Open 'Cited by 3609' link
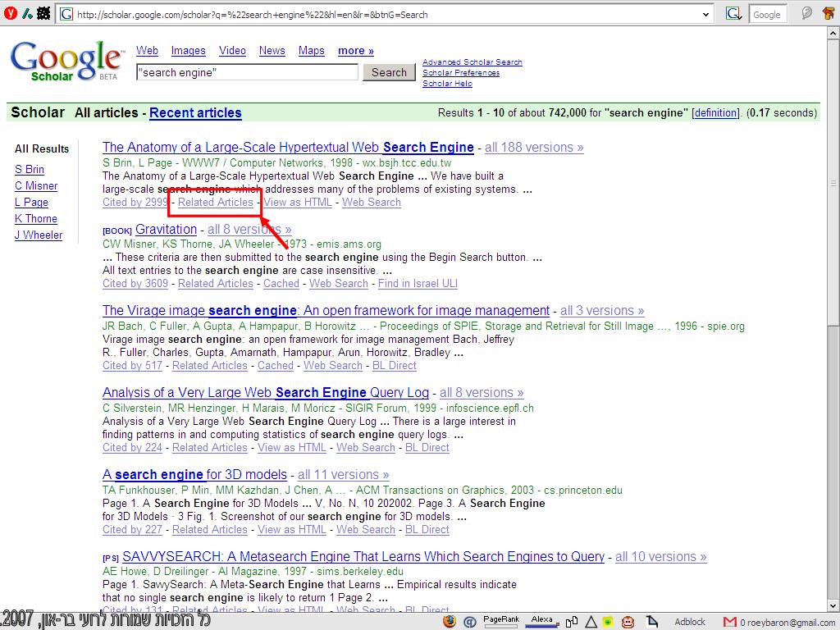Image resolution: width=840 pixels, height=630 pixels. [x=135, y=284]
